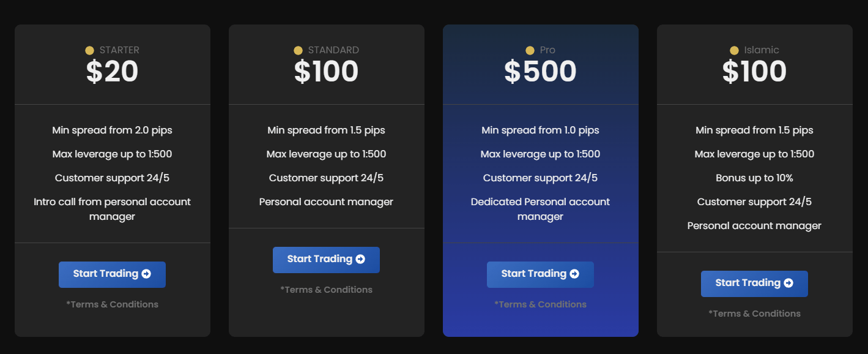The height and width of the screenshot is (354, 868).
Task: Open Terms & Conditions under Standard plan
Action: 326,290
